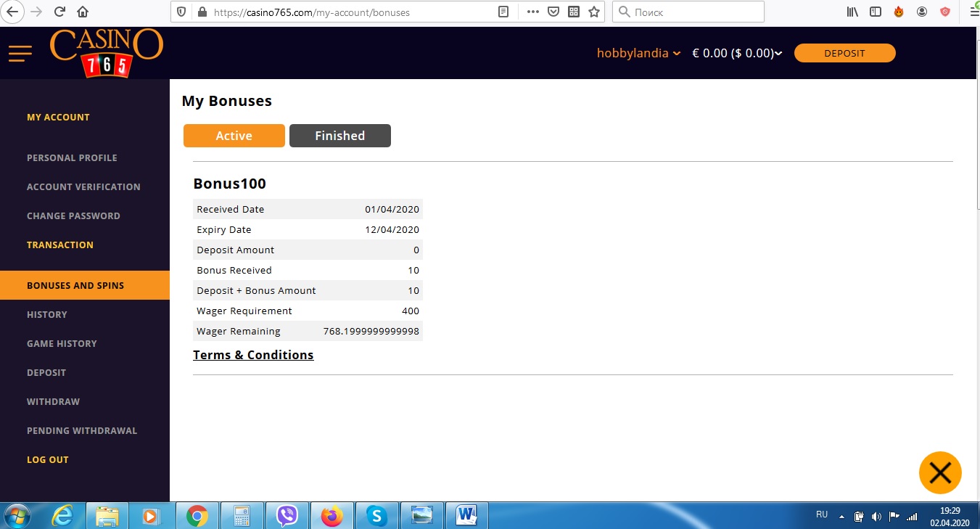Save page to Pocket
Screen dimensions: 980x529
[x=553, y=12]
